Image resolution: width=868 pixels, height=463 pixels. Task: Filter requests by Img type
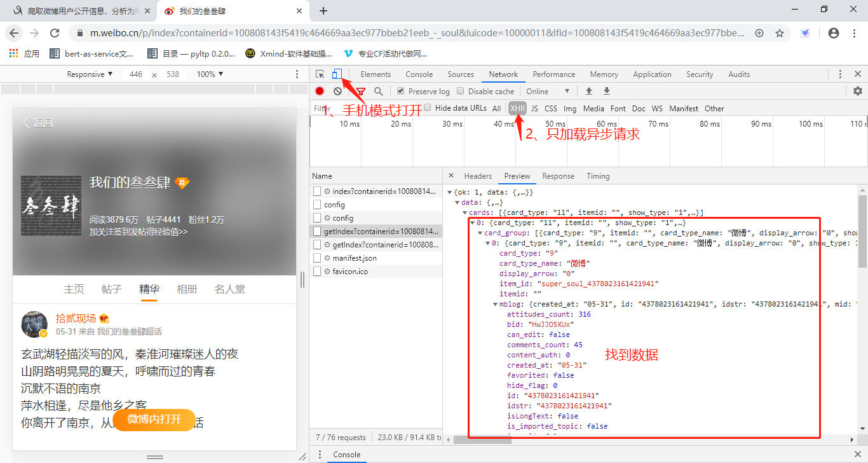[x=570, y=109]
